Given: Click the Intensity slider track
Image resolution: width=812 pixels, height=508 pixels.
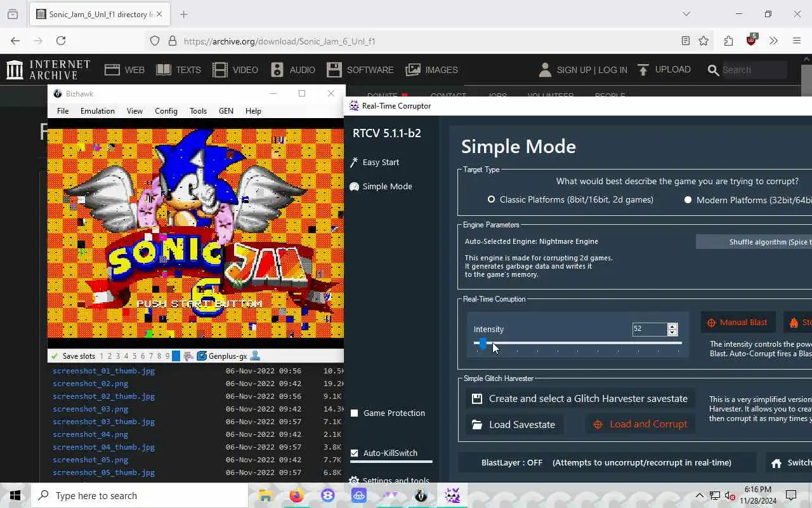Looking at the screenshot, I should [x=577, y=343].
